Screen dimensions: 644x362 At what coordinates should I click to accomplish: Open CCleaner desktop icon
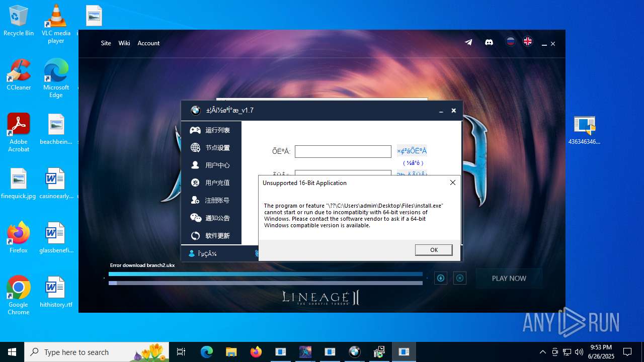coord(19,75)
